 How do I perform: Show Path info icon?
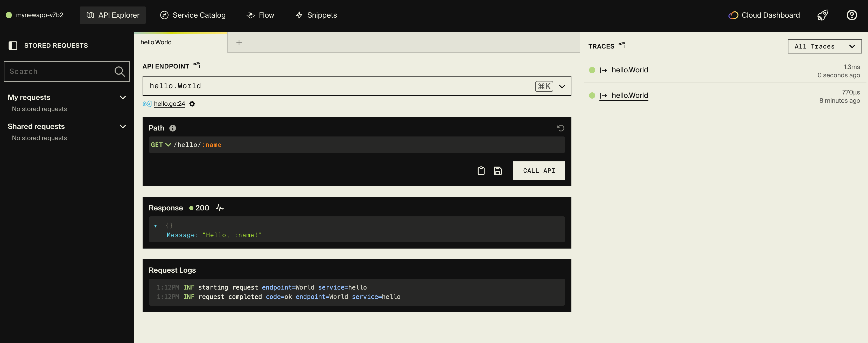point(172,128)
